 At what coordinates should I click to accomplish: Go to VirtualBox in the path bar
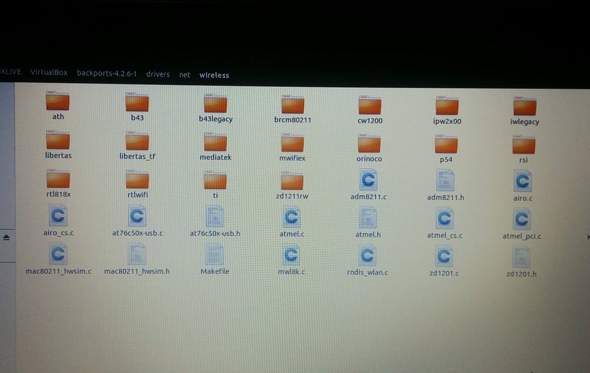49,72
